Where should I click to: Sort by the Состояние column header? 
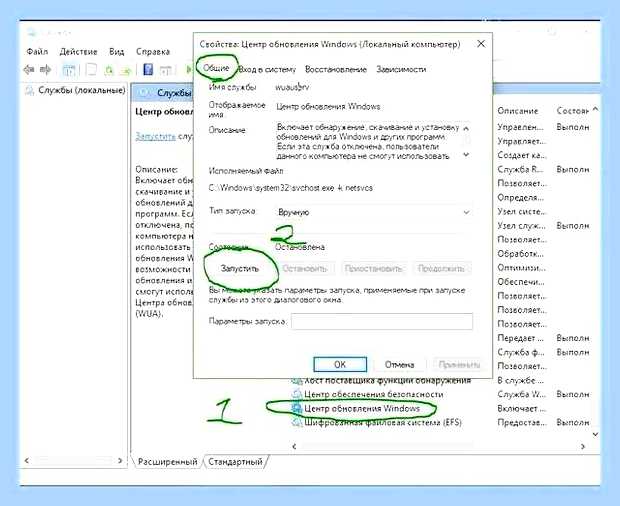[x=572, y=111]
